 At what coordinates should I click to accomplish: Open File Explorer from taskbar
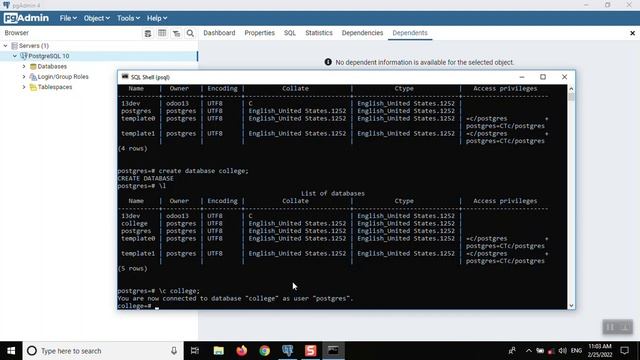point(219,351)
